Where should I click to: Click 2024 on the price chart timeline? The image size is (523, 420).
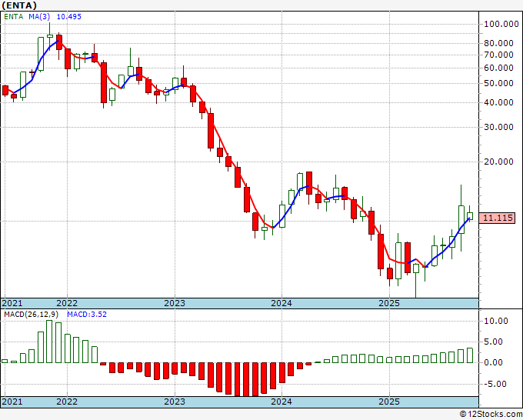pos(281,303)
